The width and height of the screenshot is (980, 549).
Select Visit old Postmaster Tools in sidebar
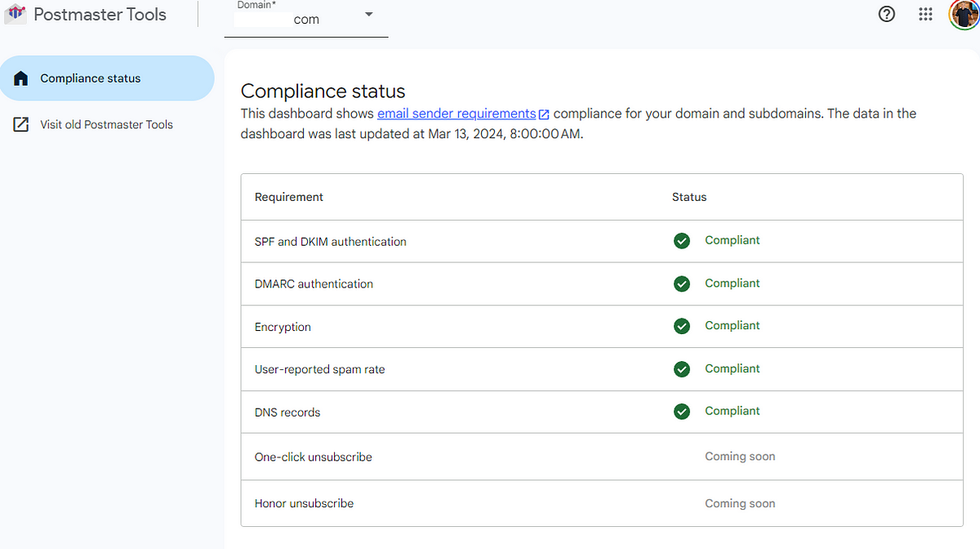click(x=107, y=125)
